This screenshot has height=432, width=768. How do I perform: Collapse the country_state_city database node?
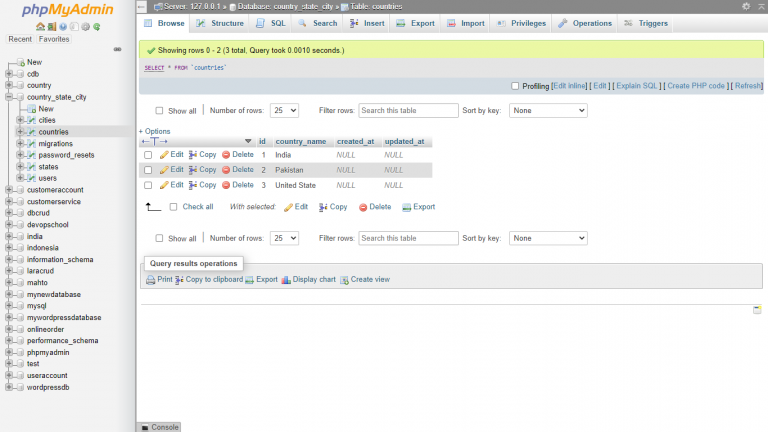(x=9, y=97)
